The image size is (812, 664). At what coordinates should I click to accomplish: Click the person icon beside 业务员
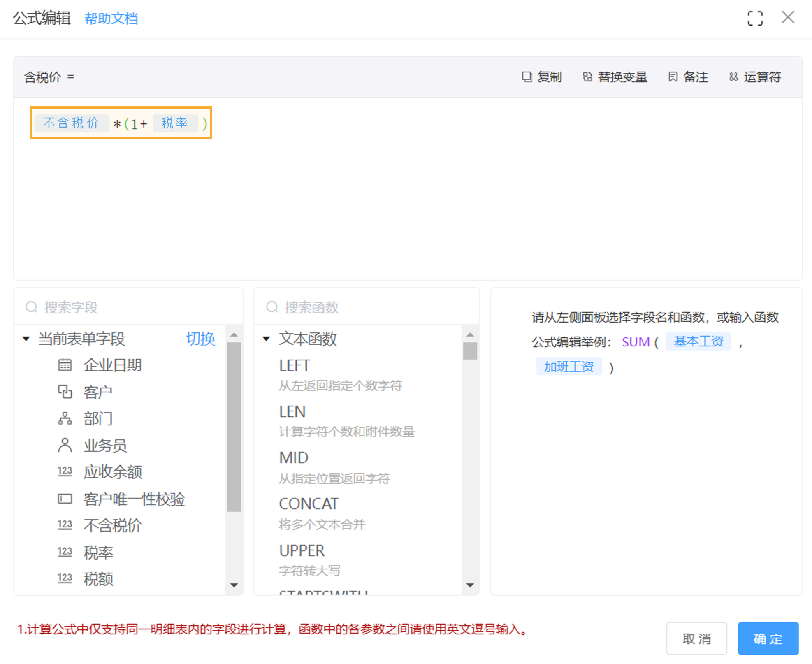click(x=65, y=445)
